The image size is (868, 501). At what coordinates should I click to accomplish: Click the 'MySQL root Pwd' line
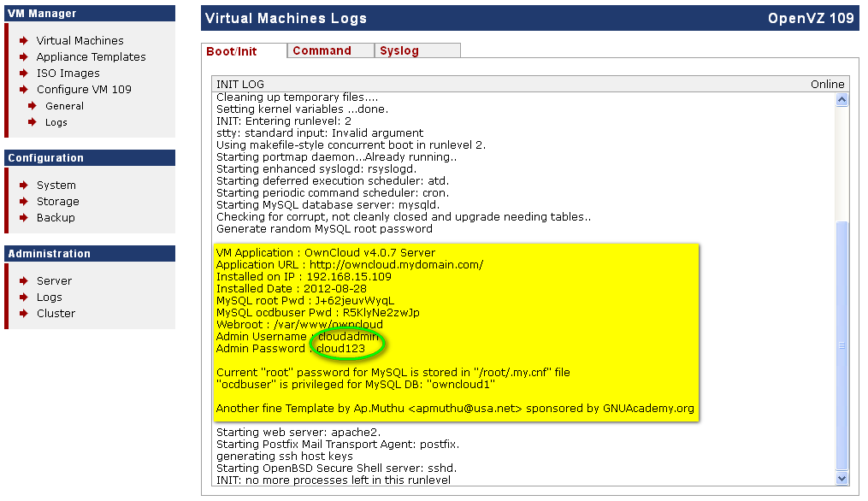305,301
